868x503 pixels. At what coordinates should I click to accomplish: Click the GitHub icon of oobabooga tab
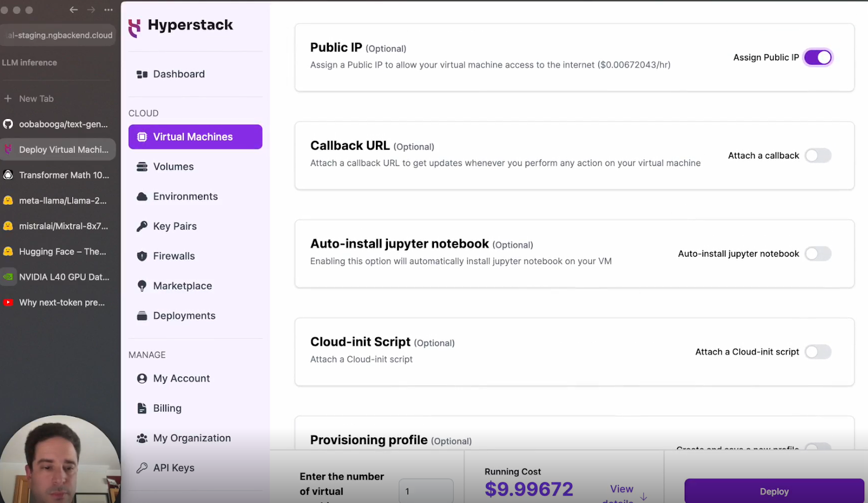pos(8,124)
